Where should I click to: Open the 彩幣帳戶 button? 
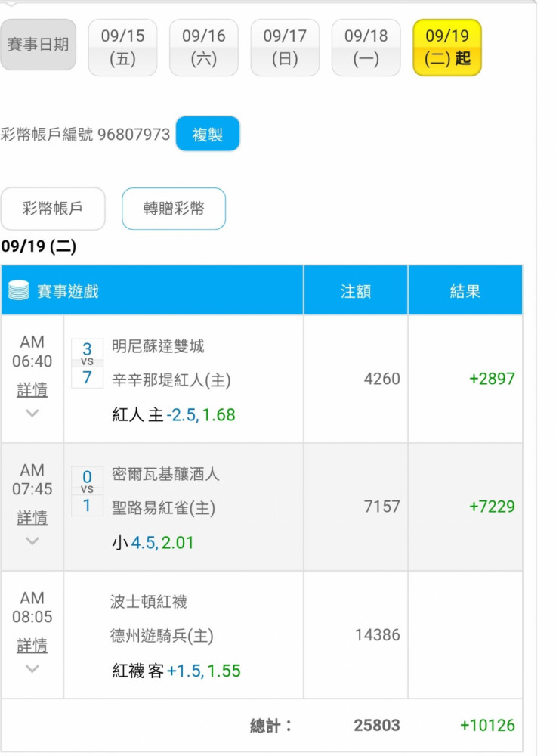[53, 209]
